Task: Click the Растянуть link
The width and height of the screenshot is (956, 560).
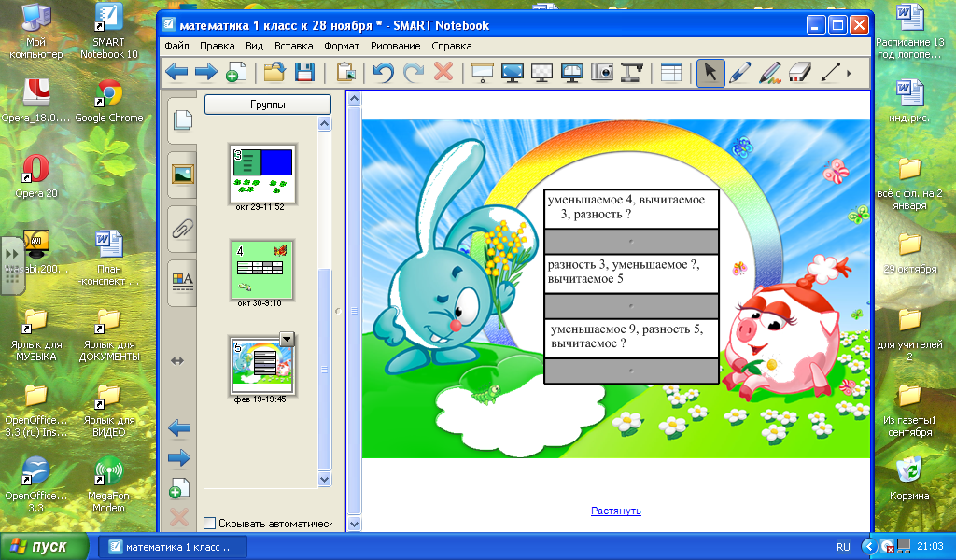Action: click(x=616, y=511)
